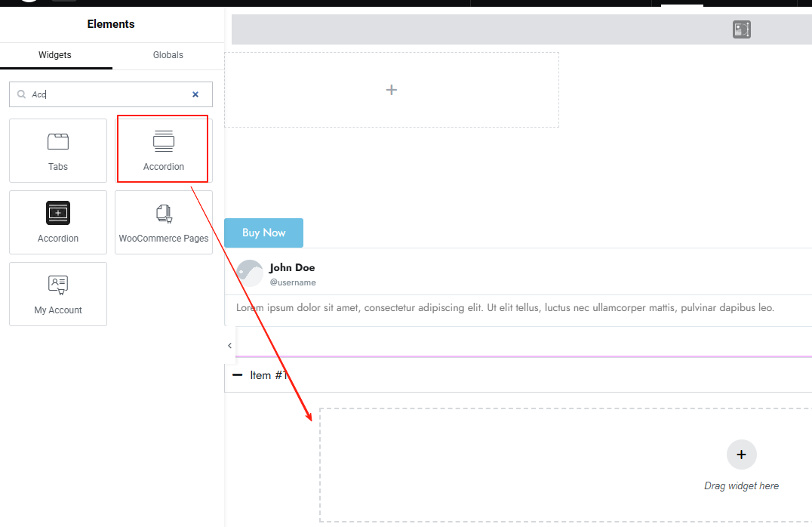The height and width of the screenshot is (527, 812).
Task: Click the search magnifier icon
Action: 21,94
